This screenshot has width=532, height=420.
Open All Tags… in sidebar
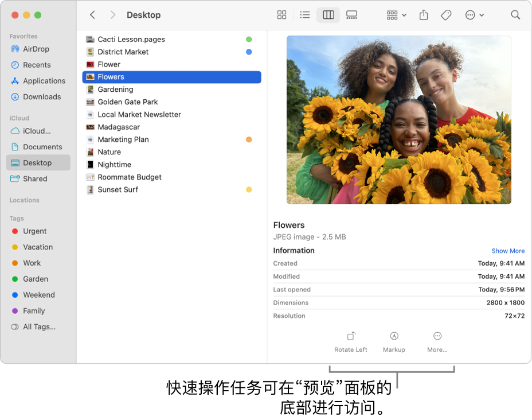pyautogui.click(x=39, y=327)
